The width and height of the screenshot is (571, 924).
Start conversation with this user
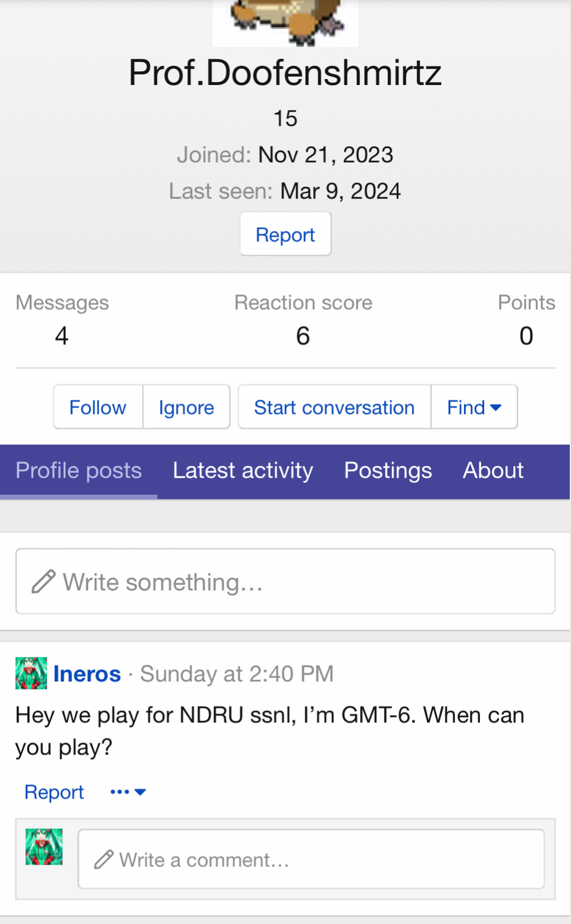tap(334, 407)
